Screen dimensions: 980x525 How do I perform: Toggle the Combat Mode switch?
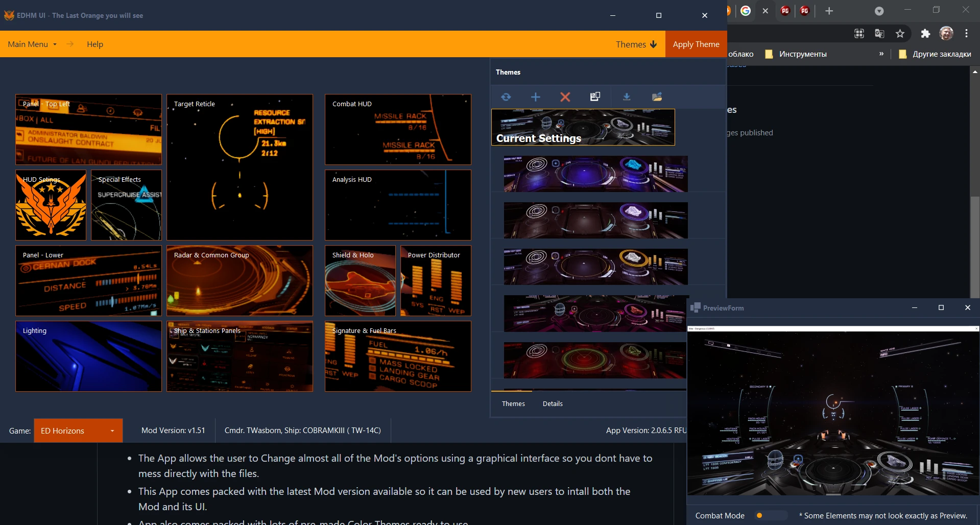(x=770, y=516)
